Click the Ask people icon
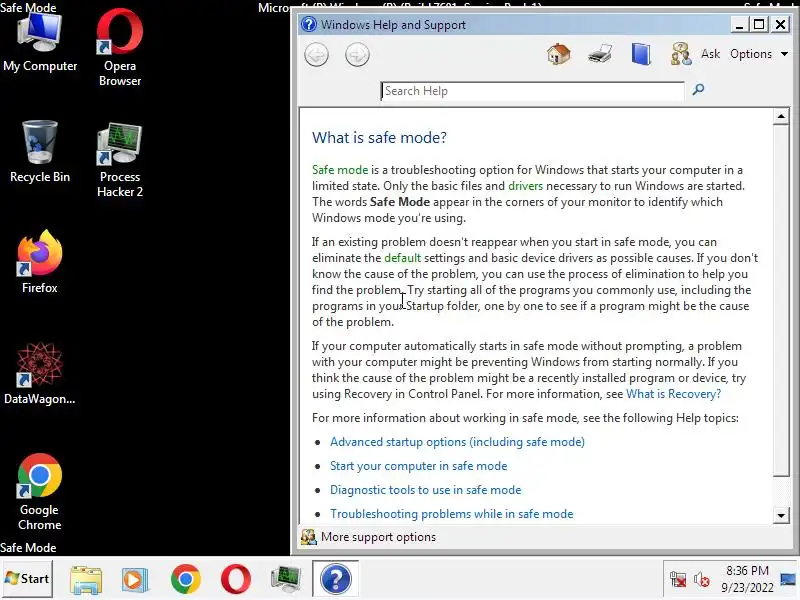This screenshot has height=600, width=800. pyautogui.click(x=681, y=54)
